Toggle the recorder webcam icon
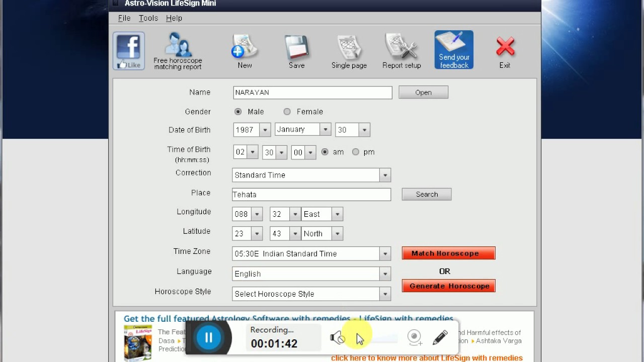 [x=415, y=337]
